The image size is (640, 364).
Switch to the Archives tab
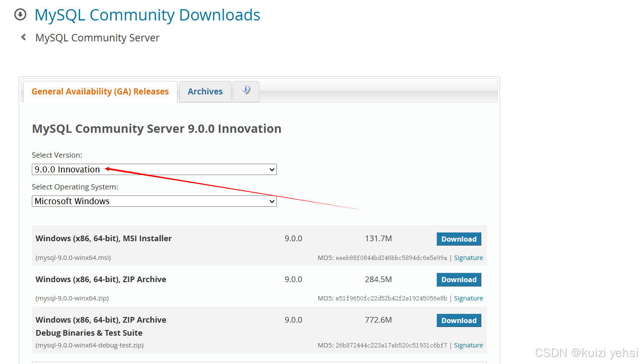pyautogui.click(x=205, y=91)
